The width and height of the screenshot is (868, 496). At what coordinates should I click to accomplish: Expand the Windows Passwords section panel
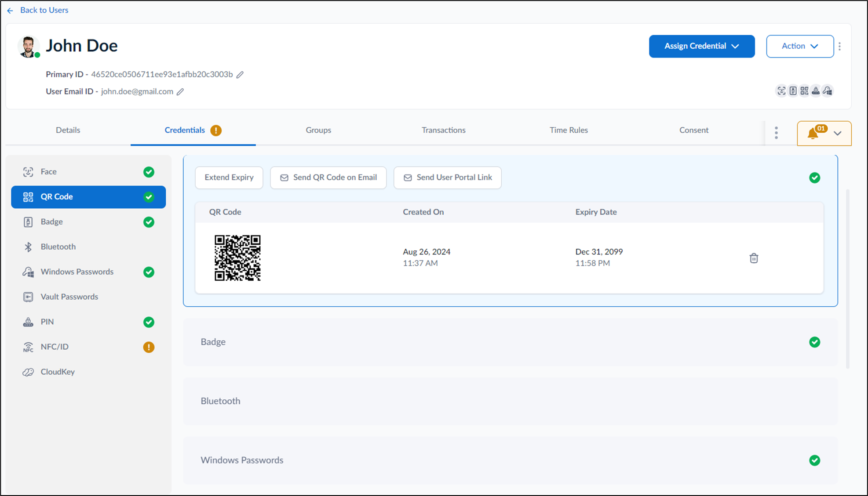pyautogui.click(x=510, y=460)
